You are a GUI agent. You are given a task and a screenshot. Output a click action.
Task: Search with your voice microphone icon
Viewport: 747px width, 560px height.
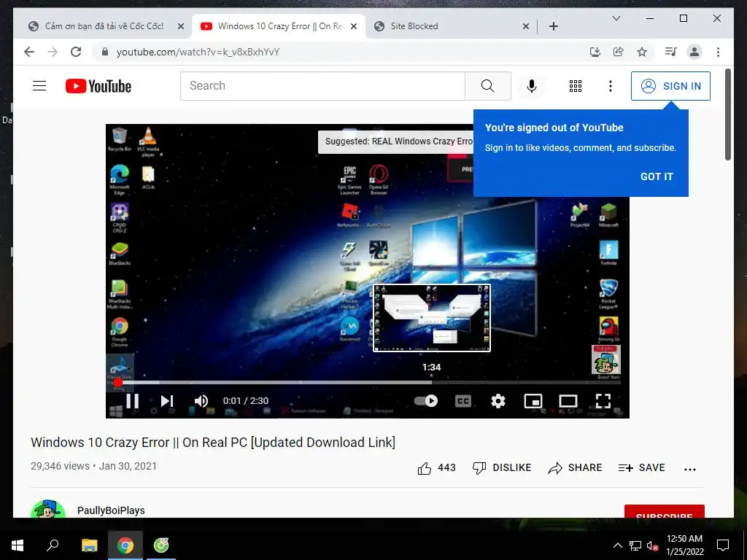click(532, 86)
